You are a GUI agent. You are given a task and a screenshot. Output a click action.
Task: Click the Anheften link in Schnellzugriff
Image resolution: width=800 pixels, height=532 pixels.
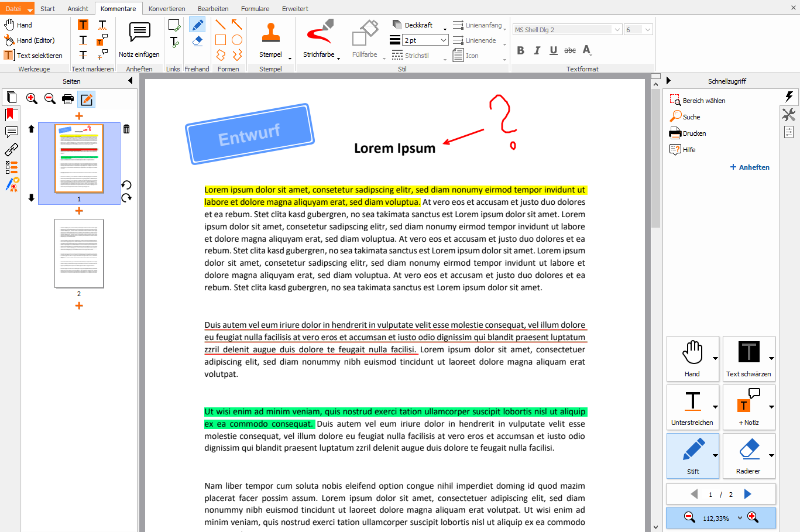click(x=750, y=167)
